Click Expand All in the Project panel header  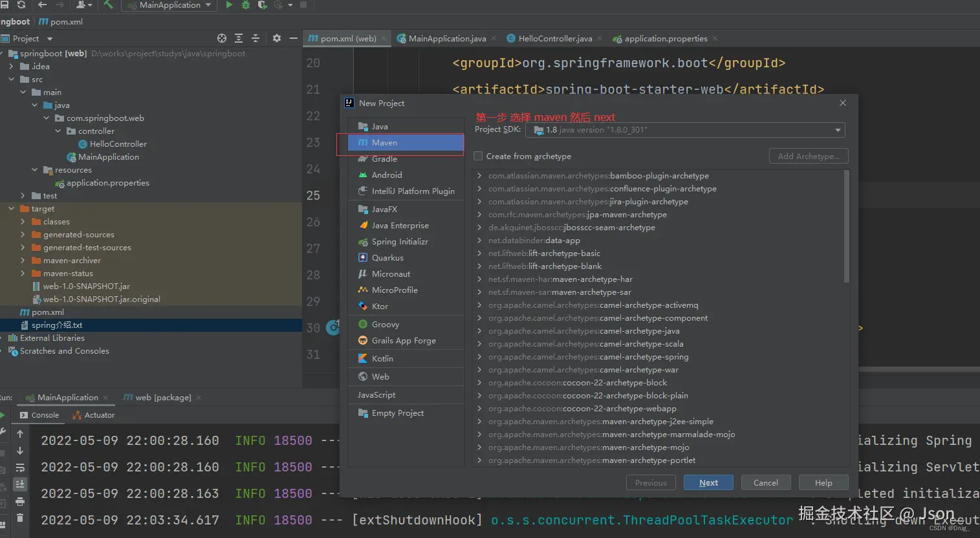pyautogui.click(x=239, y=38)
